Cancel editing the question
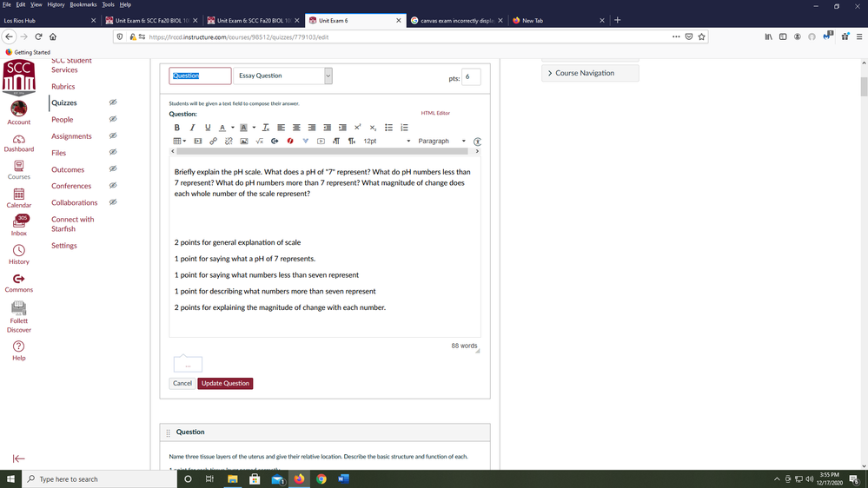This screenshot has width=868, height=488. click(182, 384)
